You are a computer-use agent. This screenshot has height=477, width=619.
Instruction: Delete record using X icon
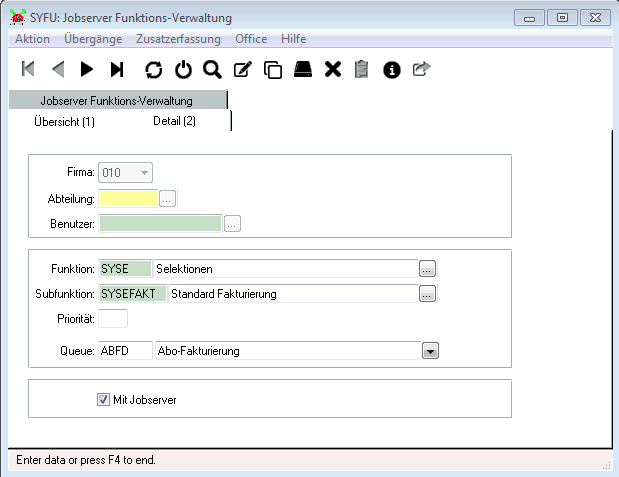point(333,69)
